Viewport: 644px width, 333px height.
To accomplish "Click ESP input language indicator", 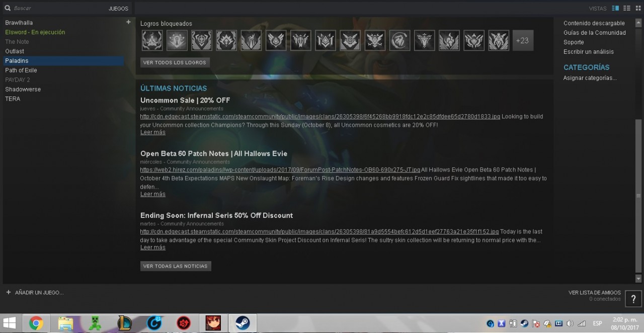I will [x=597, y=323].
